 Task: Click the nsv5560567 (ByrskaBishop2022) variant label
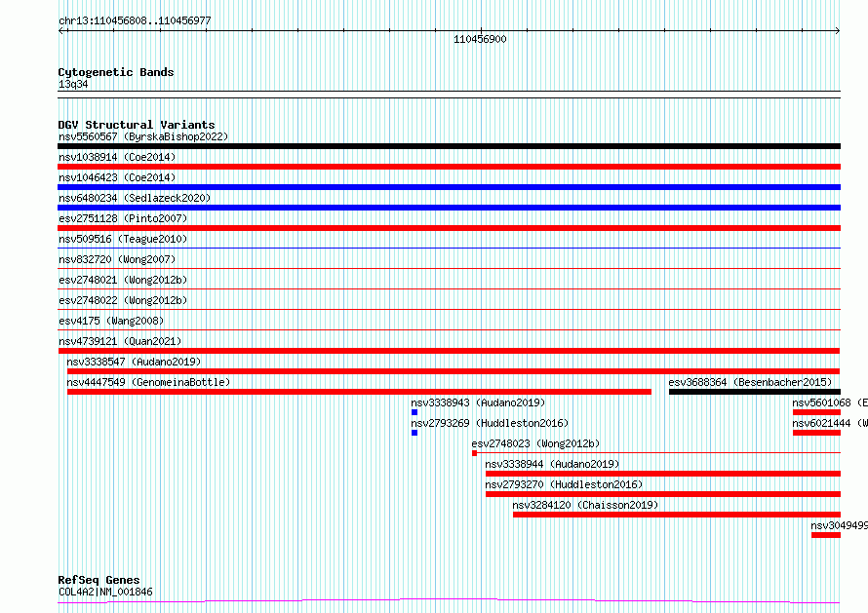[x=143, y=136]
